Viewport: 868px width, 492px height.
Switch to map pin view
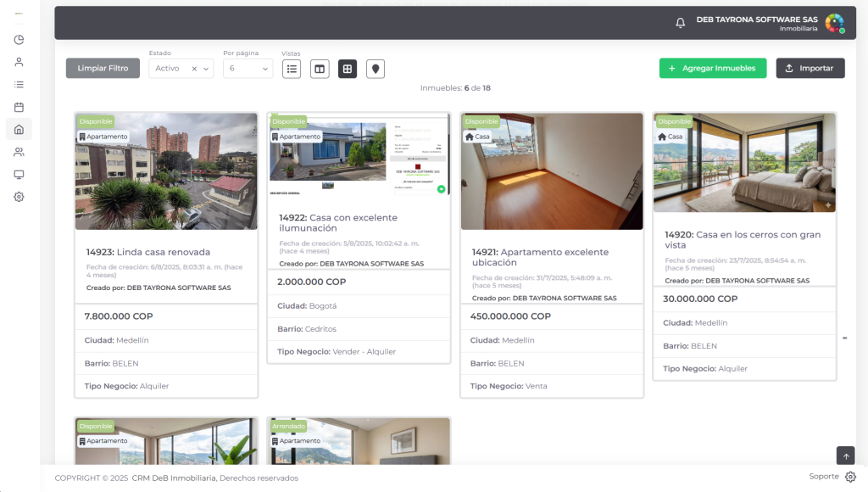pos(376,69)
